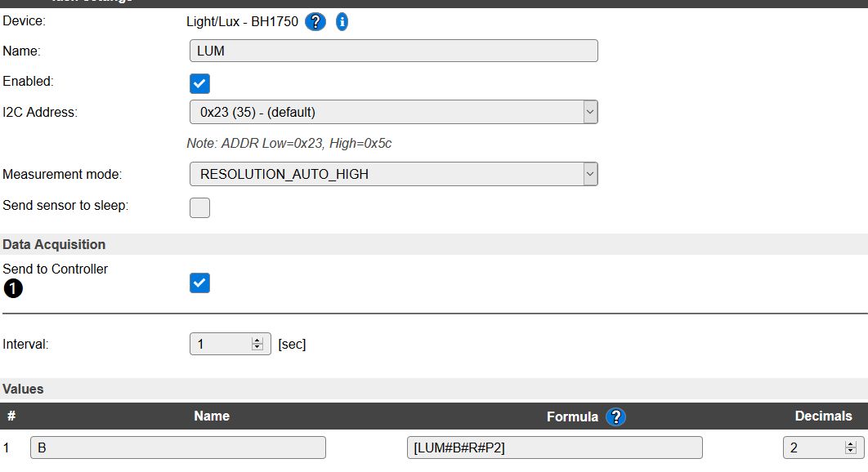
Task: Open the Formula column help icon
Action: (615, 416)
